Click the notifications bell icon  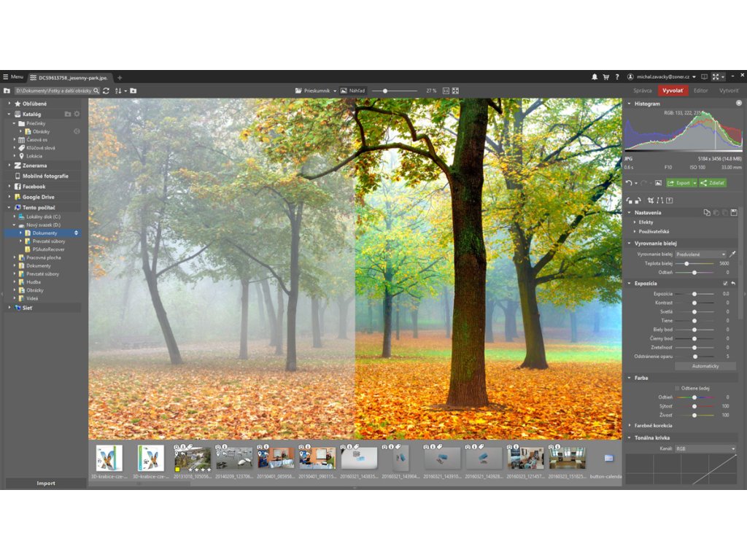(595, 77)
